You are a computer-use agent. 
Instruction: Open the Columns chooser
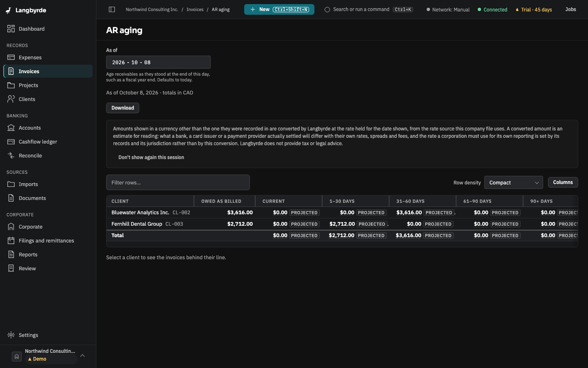(x=563, y=182)
